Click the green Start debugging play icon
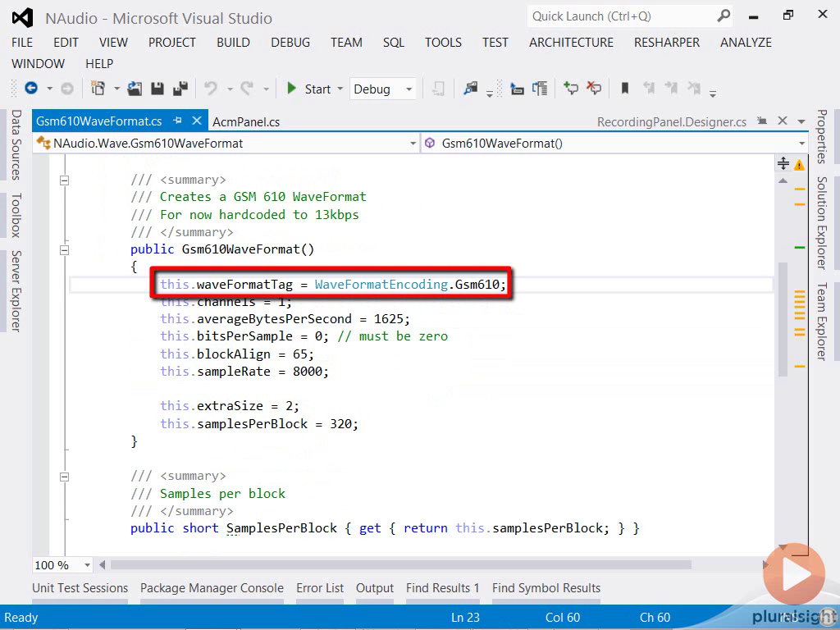 291,89
